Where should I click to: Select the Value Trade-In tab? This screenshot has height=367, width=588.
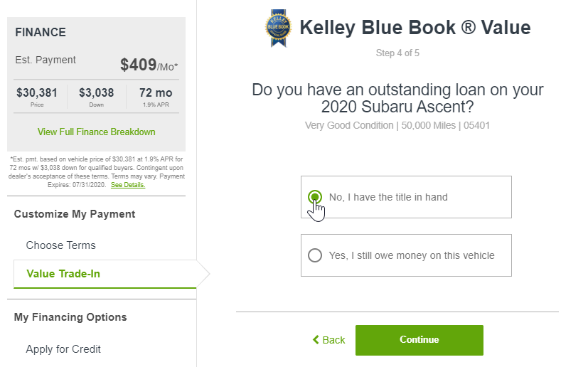(x=105, y=274)
